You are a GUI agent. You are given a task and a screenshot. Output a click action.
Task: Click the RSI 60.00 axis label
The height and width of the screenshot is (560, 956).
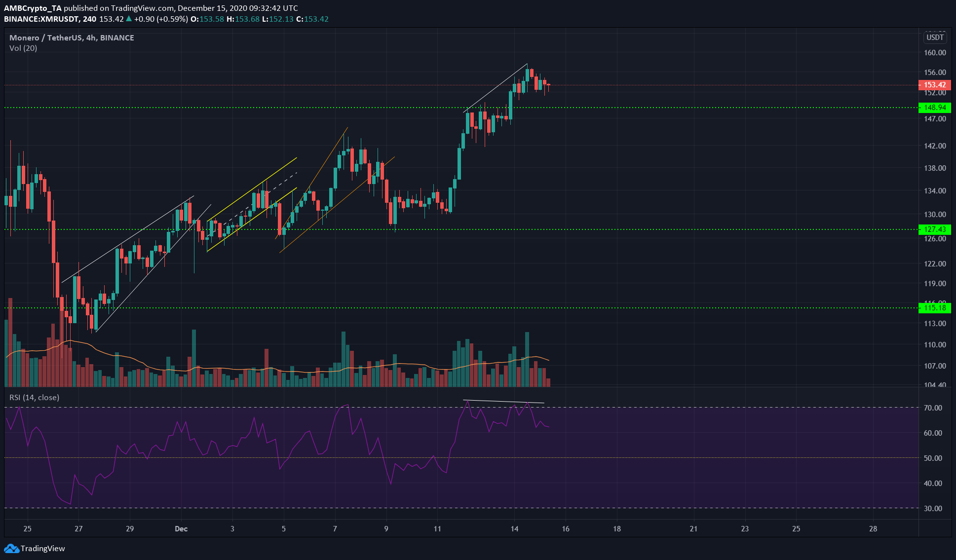click(933, 433)
